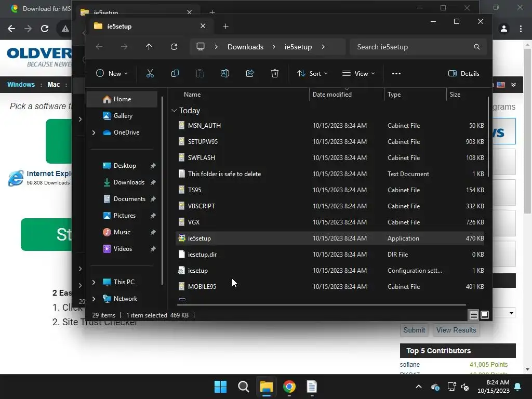Select 'This folder is safe to delete' file
The image size is (532, 399).
click(330, 174)
